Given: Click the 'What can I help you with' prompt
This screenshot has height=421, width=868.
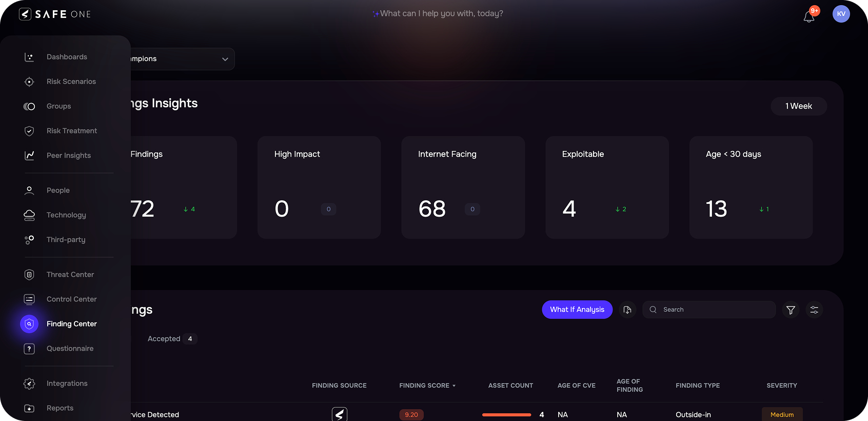Looking at the screenshot, I should [438, 13].
